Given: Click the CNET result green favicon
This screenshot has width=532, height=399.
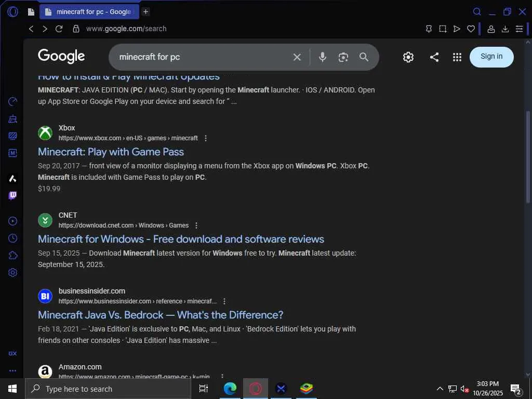Looking at the screenshot, I should (x=45, y=220).
